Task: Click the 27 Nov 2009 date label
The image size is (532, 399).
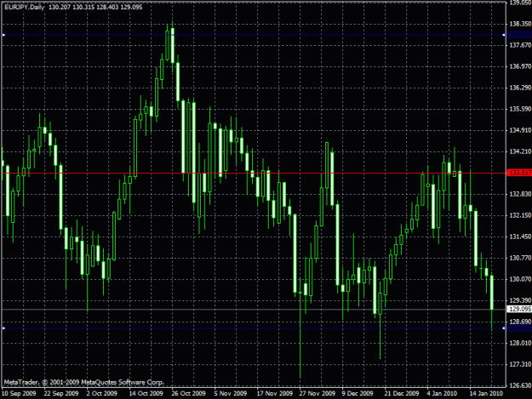Action: pyautogui.click(x=317, y=394)
